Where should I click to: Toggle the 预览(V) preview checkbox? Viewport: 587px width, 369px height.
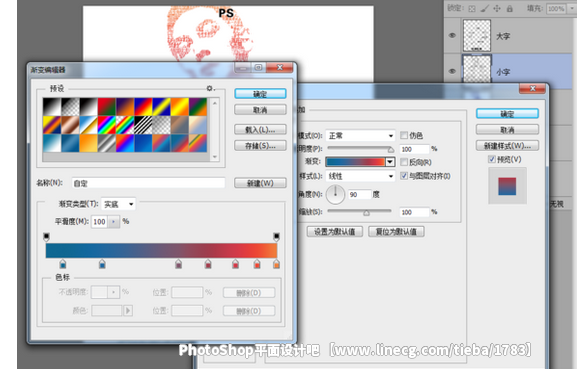click(492, 159)
